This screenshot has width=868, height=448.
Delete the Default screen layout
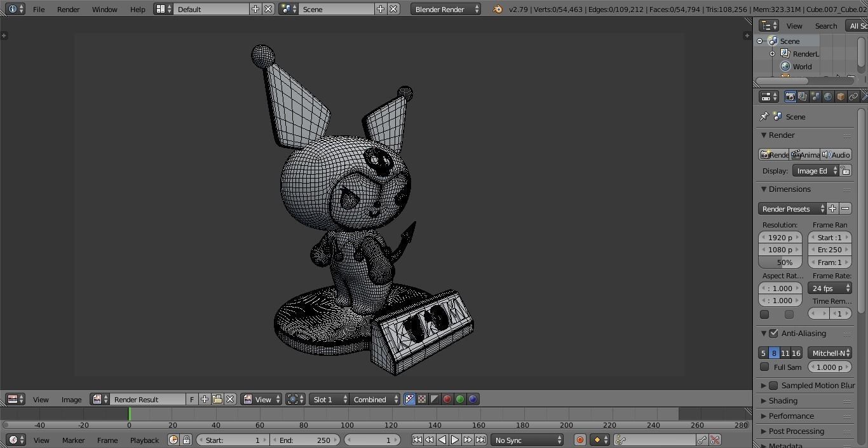[268, 9]
